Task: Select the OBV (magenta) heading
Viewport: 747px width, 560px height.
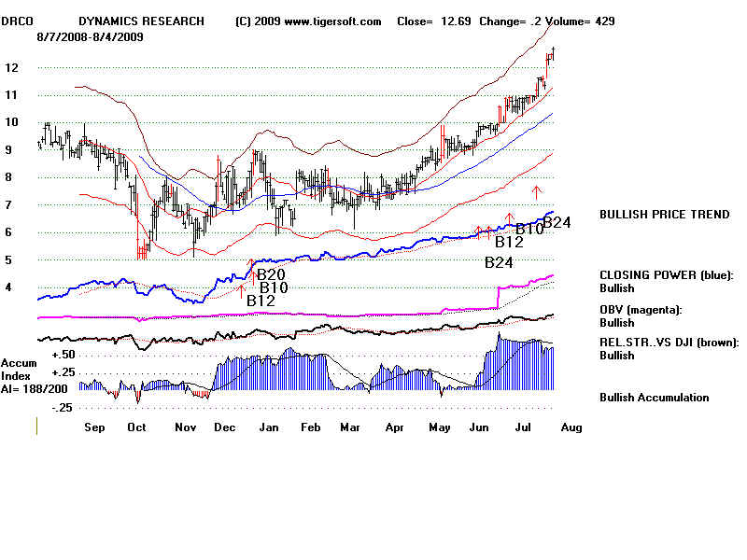Action: 641,310
